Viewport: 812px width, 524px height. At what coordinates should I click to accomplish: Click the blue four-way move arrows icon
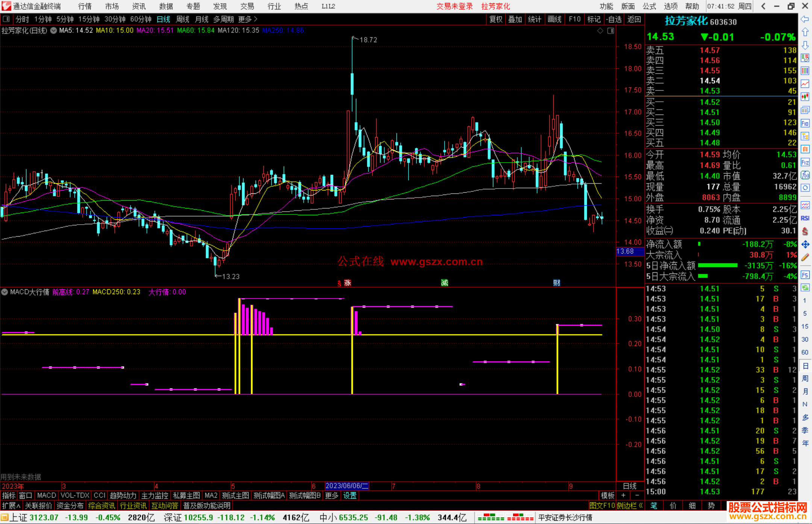[805, 245]
